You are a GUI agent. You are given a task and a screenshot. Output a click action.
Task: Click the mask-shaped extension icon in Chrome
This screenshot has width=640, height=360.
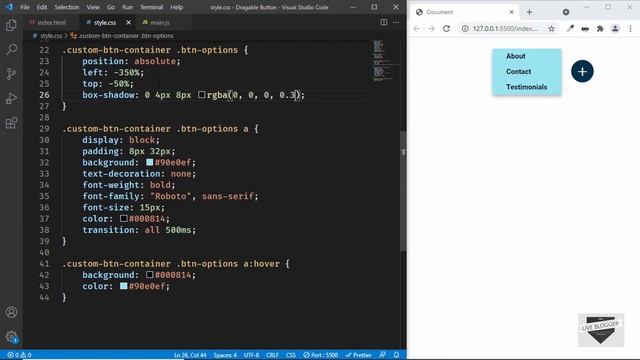585,29
